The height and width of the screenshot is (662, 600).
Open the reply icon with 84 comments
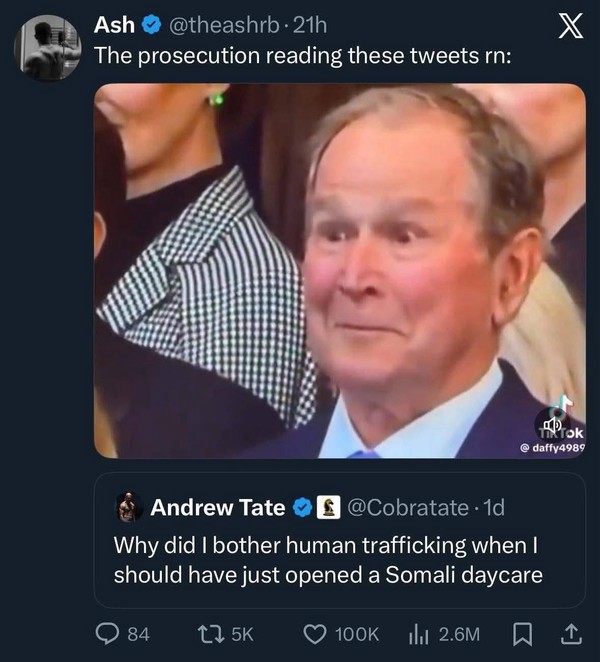[x=108, y=633]
